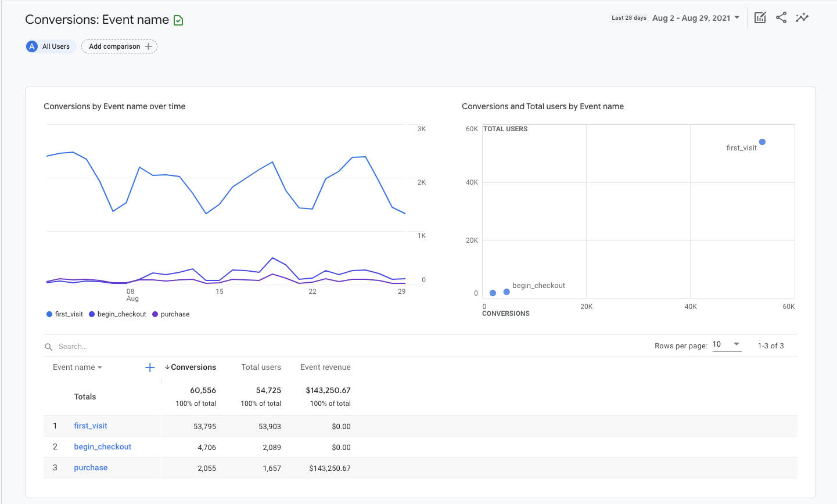
Task: Click the search magnifier icon
Action: pyautogui.click(x=49, y=347)
